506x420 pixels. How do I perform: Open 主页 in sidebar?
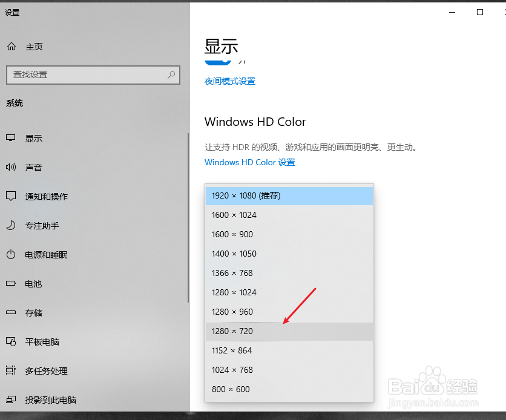[x=34, y=47]
